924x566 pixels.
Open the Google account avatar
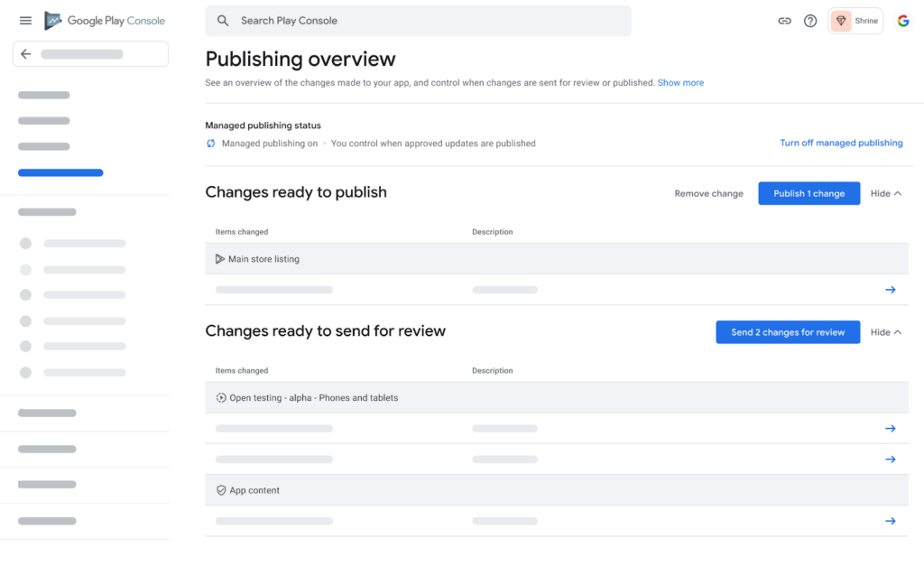(x=903, y=20)
